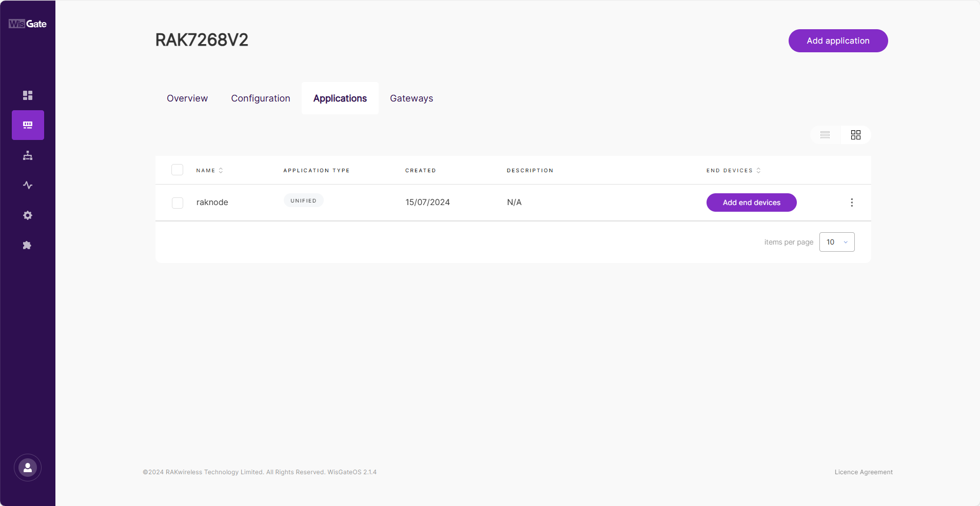Screen dimensions: 980x506
Task: Switch to the Overview tab
Action: pyautogui.click(x=187, y=98)
